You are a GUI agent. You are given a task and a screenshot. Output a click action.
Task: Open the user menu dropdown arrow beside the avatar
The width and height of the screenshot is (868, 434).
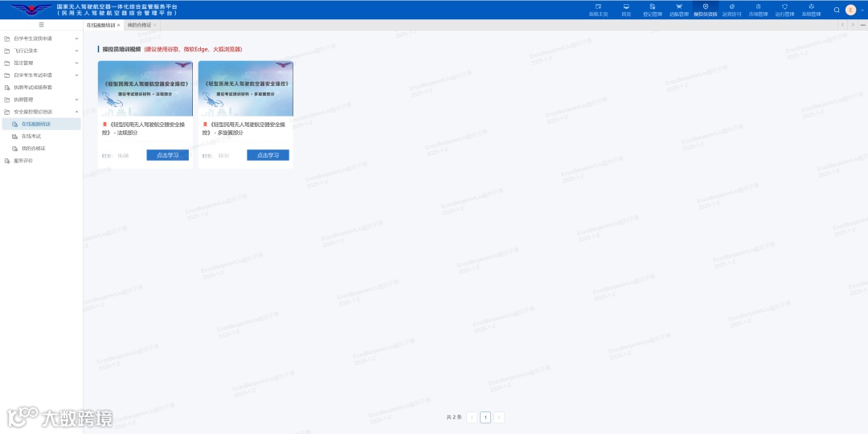(x=862, y=10)
